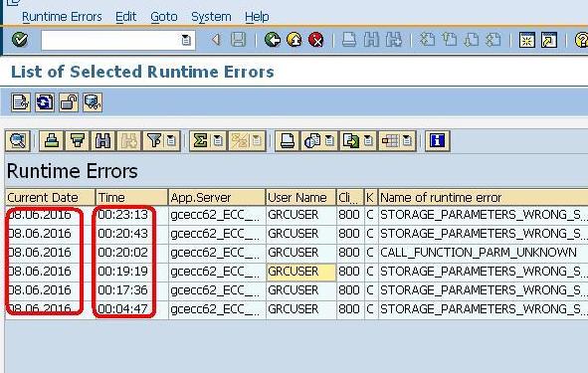This screenshot has width=588, height=373.
Task: Sort in ascending order icon
Action: pos(52,141)
